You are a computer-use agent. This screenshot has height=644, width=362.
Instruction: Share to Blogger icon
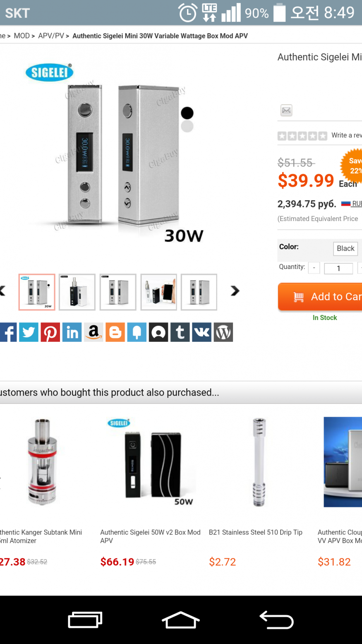click(115, 332)
